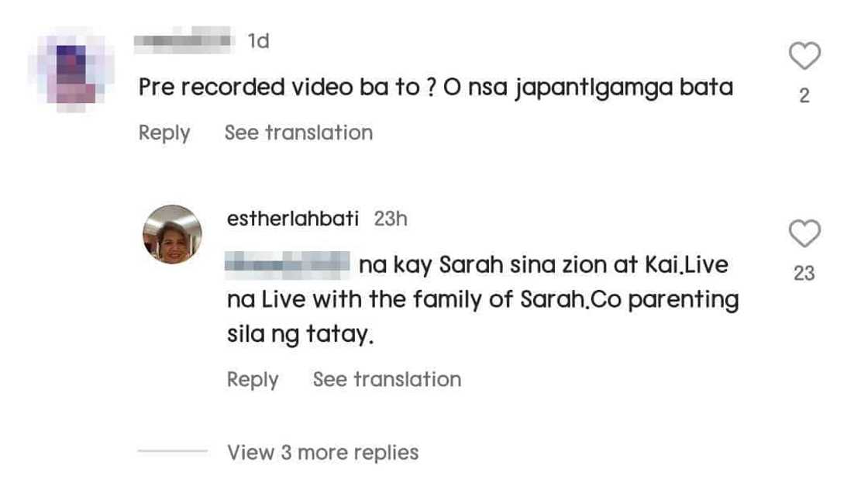See translation of the first comment
Viewport: 868px width, 500px height.
[x=298, y=133]
